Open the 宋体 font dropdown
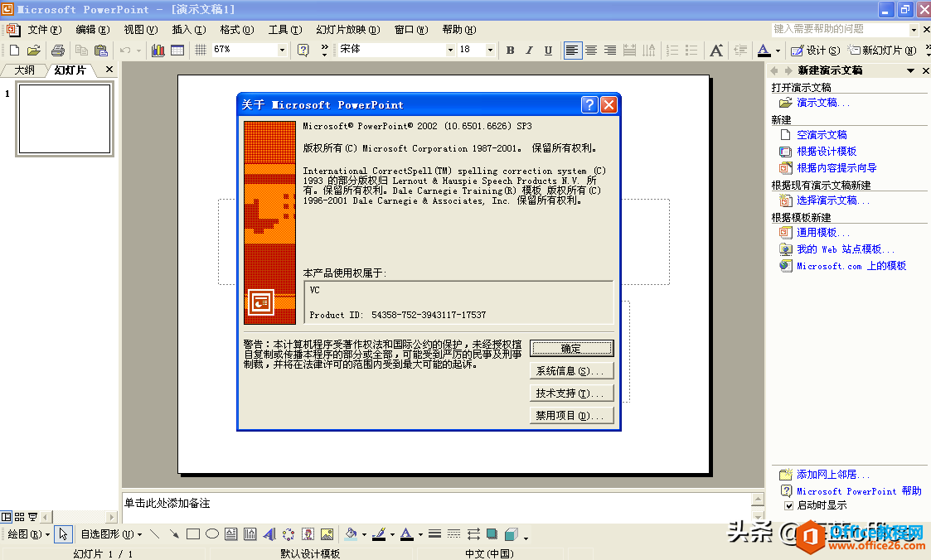 click(x=449, y=50)
